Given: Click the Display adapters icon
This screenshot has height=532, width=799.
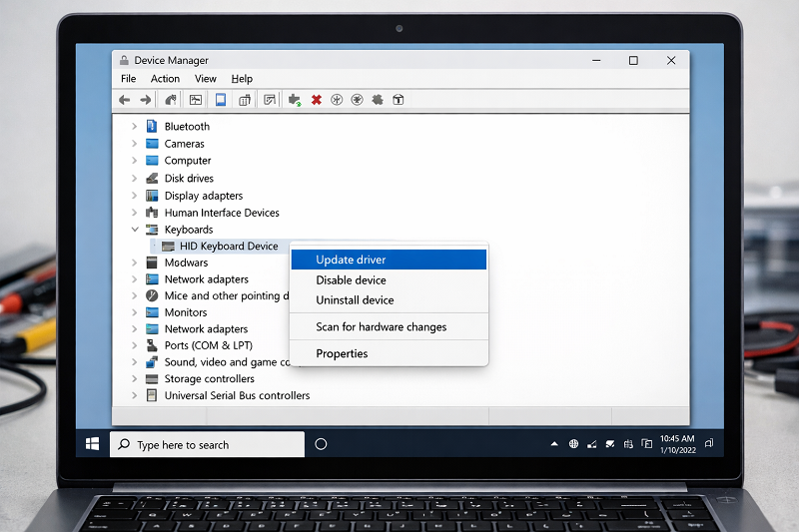Looking at the screenshot, I should (152, 196).
